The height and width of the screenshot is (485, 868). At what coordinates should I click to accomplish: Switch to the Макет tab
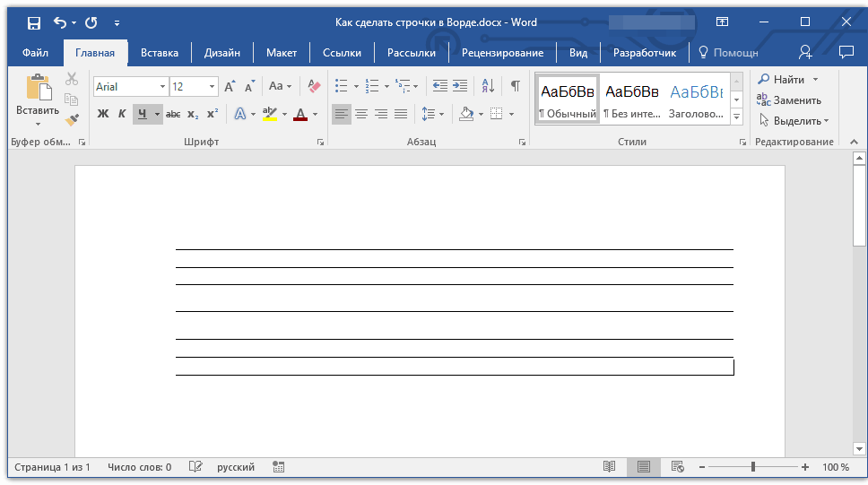(x=282, y=53)
